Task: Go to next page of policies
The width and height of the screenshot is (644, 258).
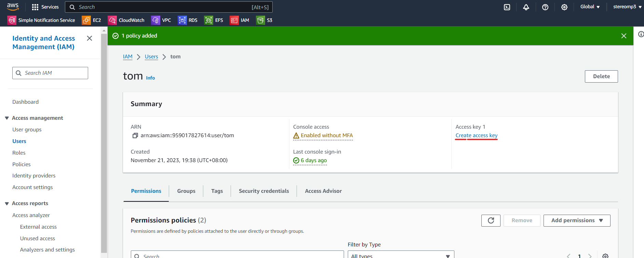Action: (x=590, y=256)
